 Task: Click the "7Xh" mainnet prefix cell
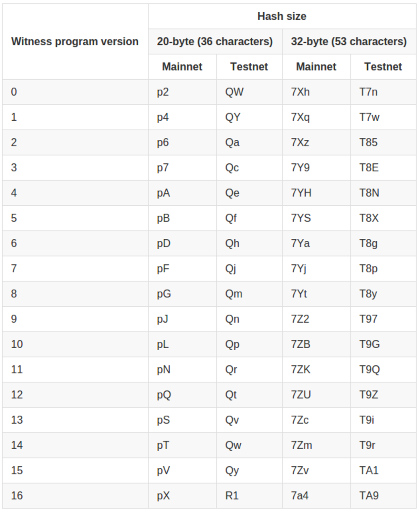click(300, 92)
